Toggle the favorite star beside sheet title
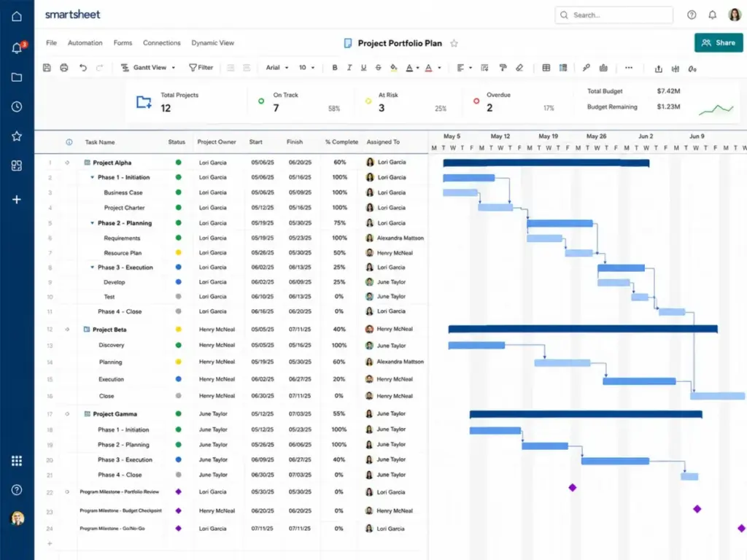The height and width of the screenshot is (560, 747). click(454, 43)
